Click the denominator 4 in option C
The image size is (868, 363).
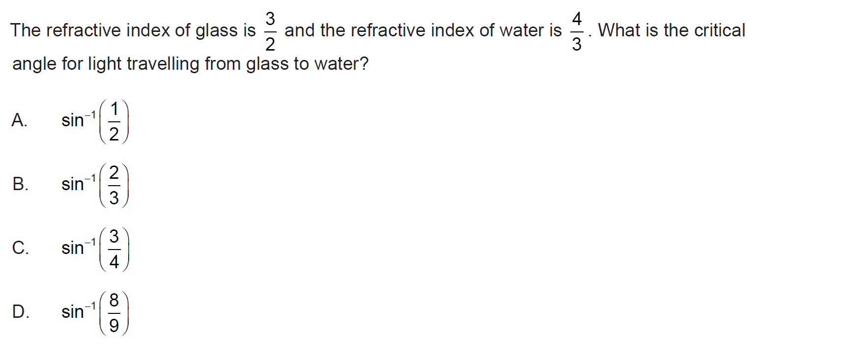114,262
